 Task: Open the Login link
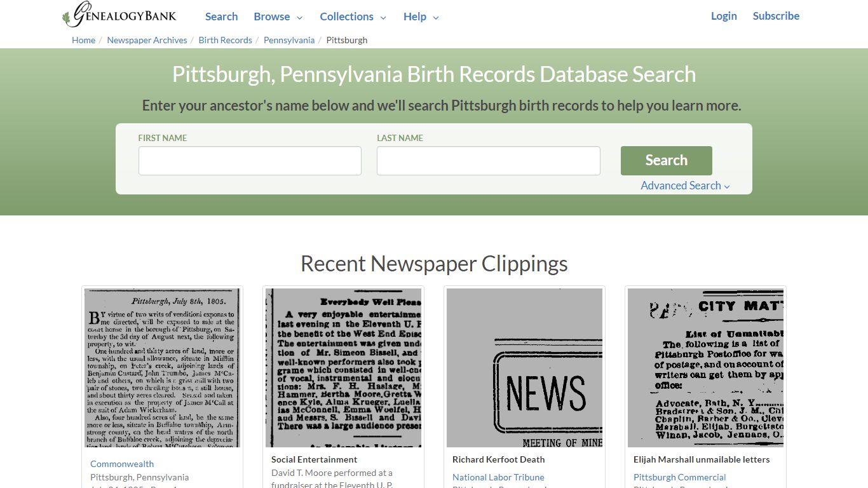(x=724, y=16)
